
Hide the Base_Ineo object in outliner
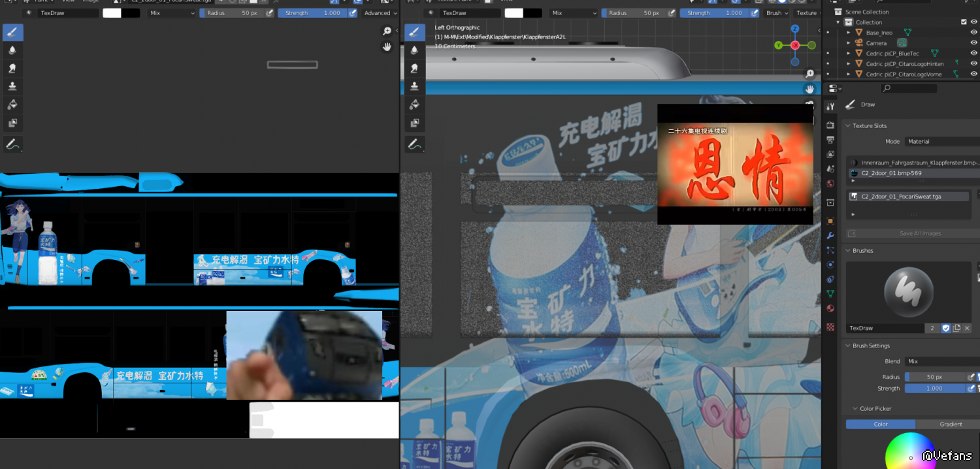pos(973,32)
